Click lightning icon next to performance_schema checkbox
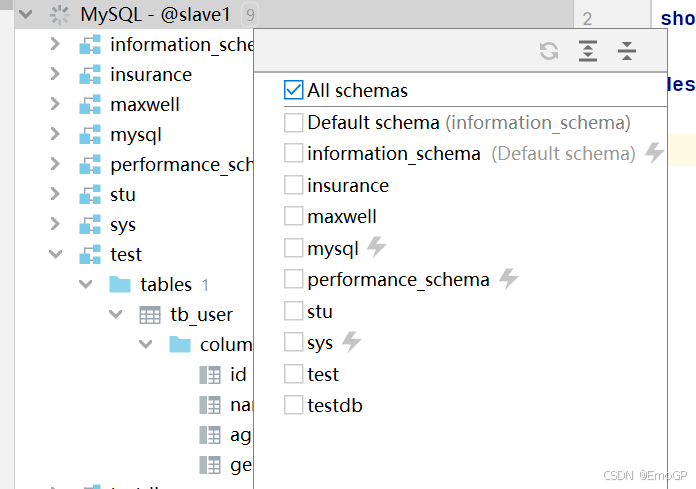The height and width of the screenshot is (489, 696). (508, 278)
